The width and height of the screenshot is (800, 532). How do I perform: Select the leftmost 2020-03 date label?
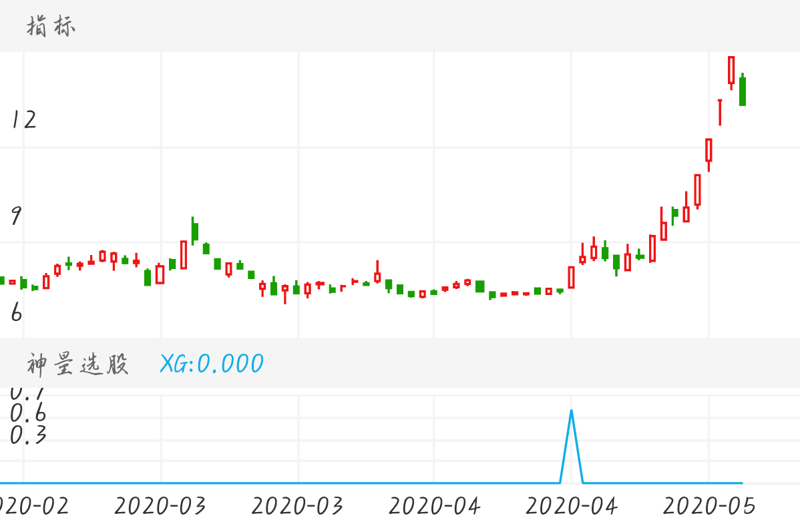pyautogui.click(x=160, y=507)
